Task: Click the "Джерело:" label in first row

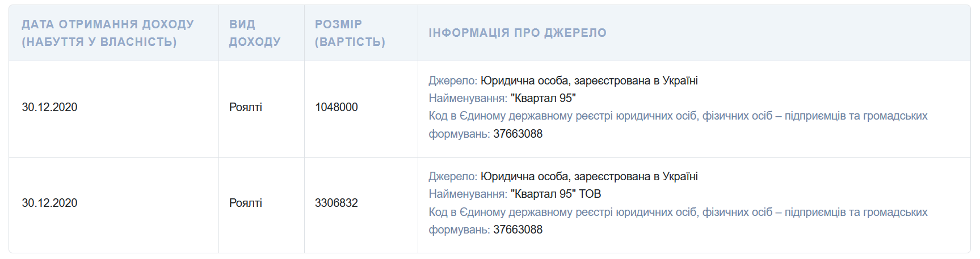Action: (x=453, y=80)
